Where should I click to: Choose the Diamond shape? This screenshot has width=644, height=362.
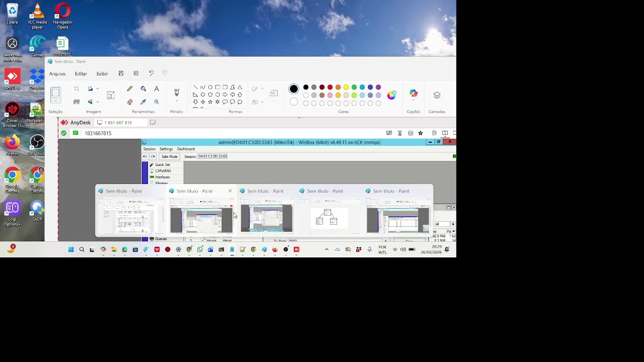[x=203, y=95]
